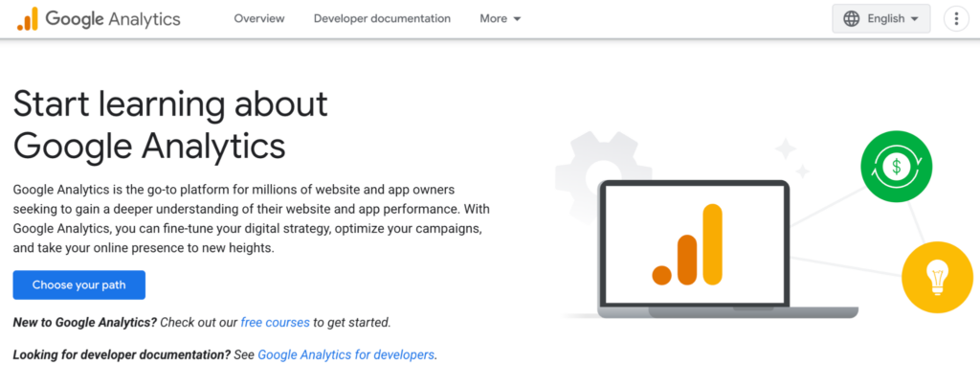Open the English language selector
980x387 pixels.
pyautogui.click(x=881, y=19)
